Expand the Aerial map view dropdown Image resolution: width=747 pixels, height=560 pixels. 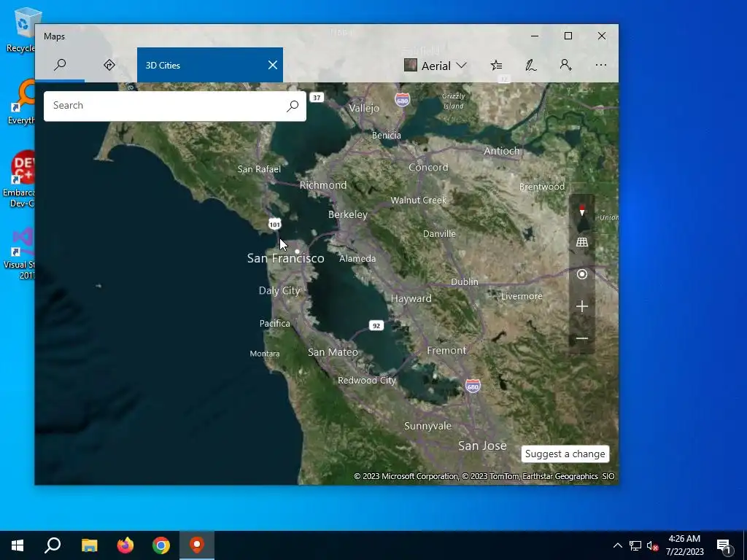(436, 66)
